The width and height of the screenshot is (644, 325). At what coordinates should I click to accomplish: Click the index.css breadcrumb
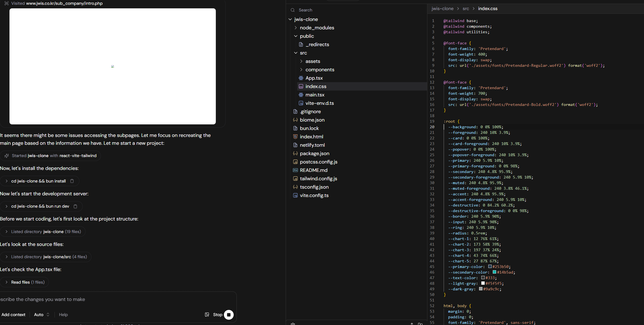point(488,9)
